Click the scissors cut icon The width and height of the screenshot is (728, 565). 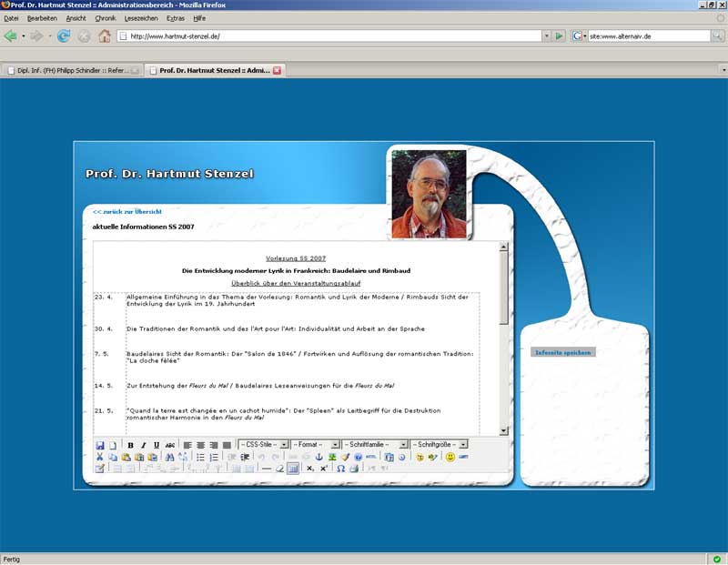click(x=100, y=457)
